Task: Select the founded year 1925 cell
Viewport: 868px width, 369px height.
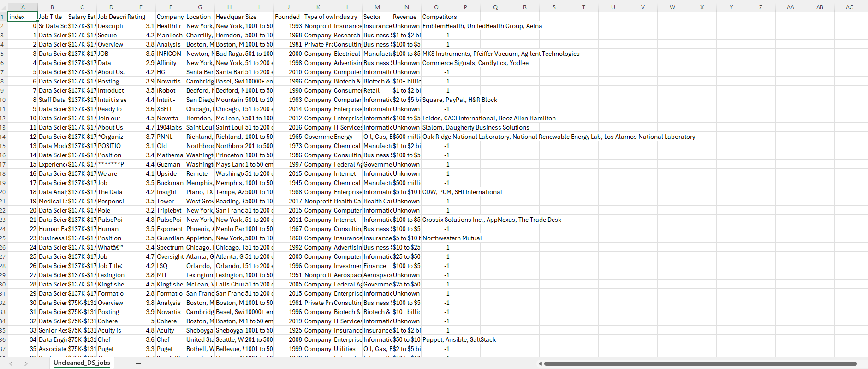Action: 288,330
